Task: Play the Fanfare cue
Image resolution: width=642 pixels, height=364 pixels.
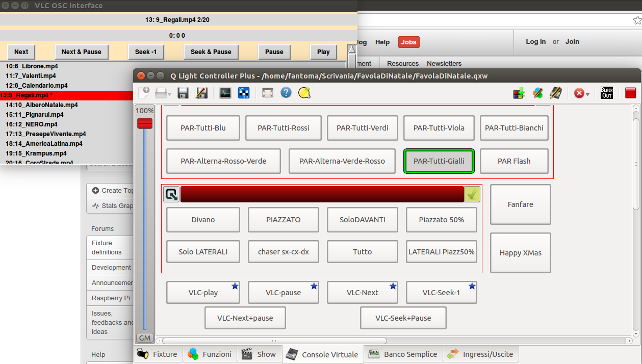Action: click(x=521, y=204)
